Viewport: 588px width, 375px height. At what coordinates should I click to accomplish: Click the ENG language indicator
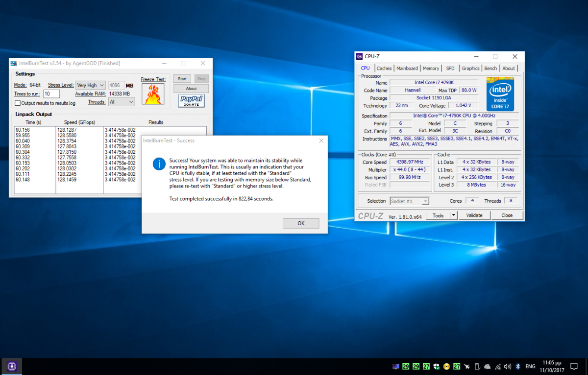coord(530,366)
